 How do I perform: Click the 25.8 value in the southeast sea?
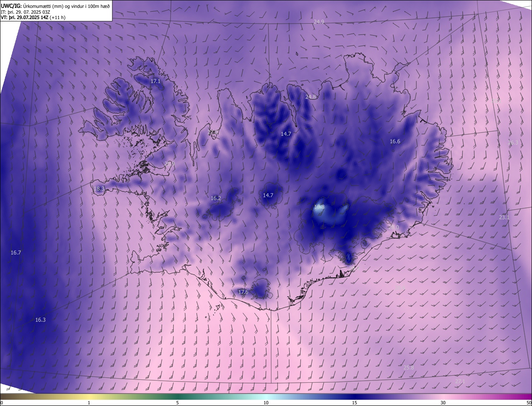(409, 368)
